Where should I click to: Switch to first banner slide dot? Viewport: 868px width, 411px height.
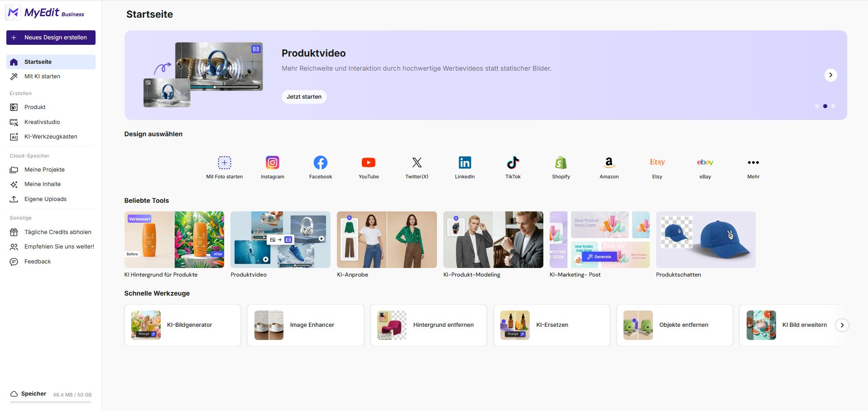click(x=817, y=106)
